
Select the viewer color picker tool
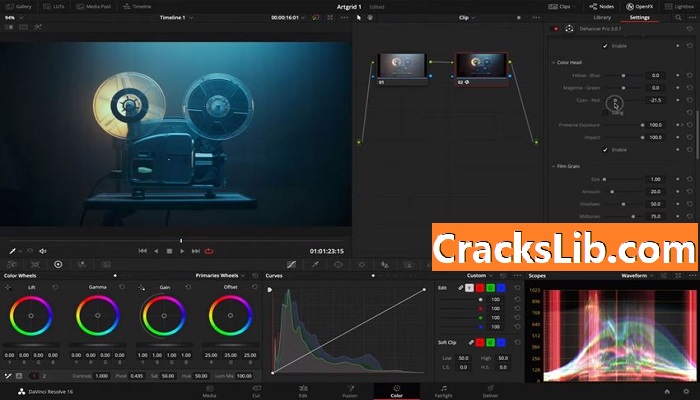point(12,251)
